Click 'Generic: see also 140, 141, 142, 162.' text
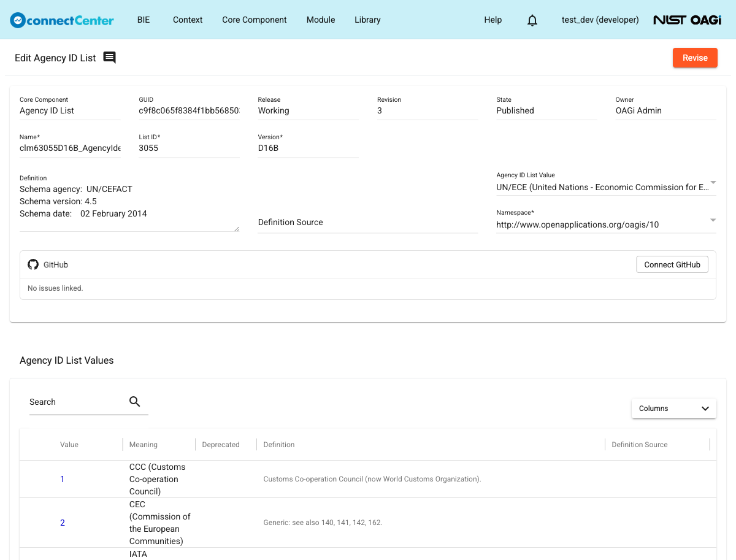Screen dimensions: 736x560 pyautogui.click(x=323, y=523)
